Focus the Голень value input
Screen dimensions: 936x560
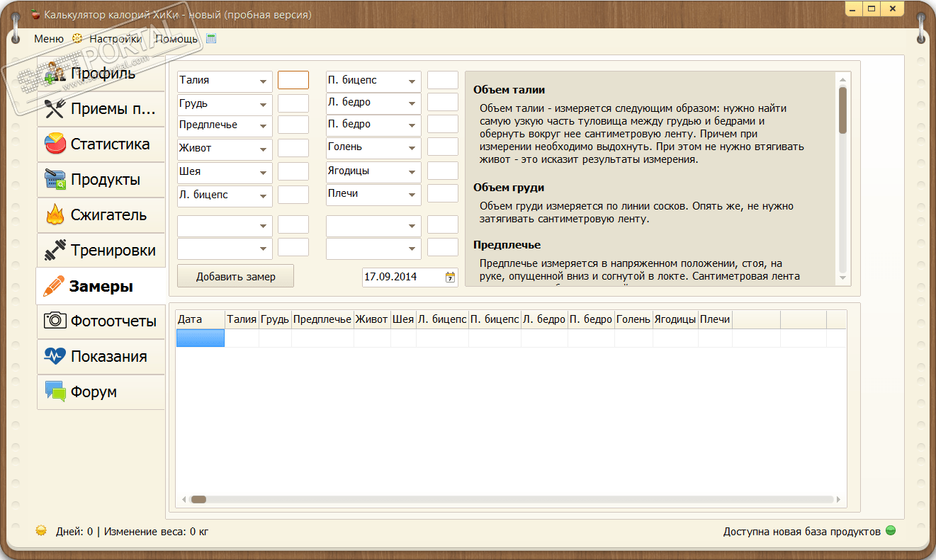click(x=443, y=147)
